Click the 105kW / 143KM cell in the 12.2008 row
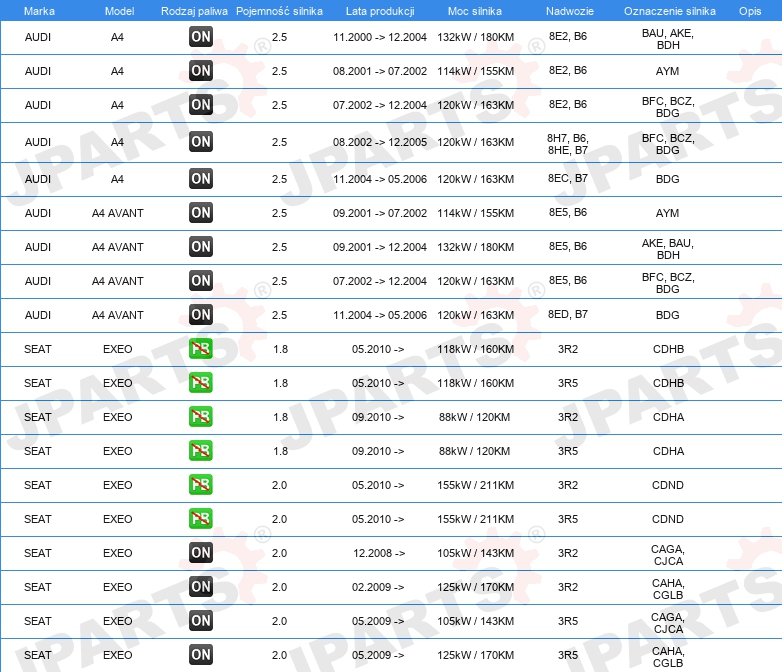Viewport: 782px width, 672px height. [475, 553]
